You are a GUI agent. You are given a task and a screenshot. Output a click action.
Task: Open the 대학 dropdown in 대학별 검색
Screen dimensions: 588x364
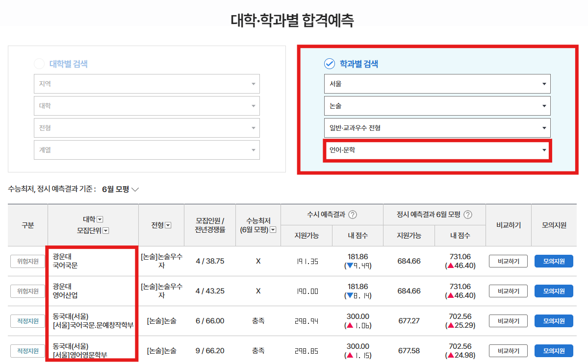pyautogui.click(x=147, y=106)
